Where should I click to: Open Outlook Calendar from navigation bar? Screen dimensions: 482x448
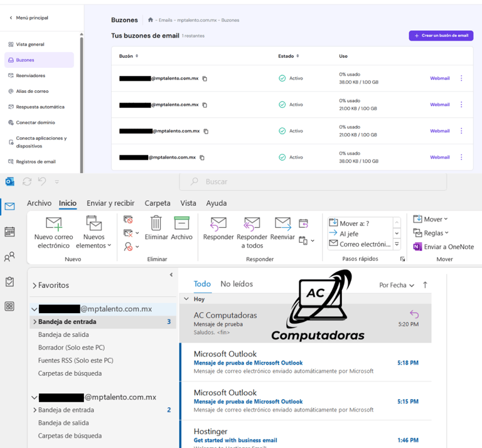click(9, 232)
